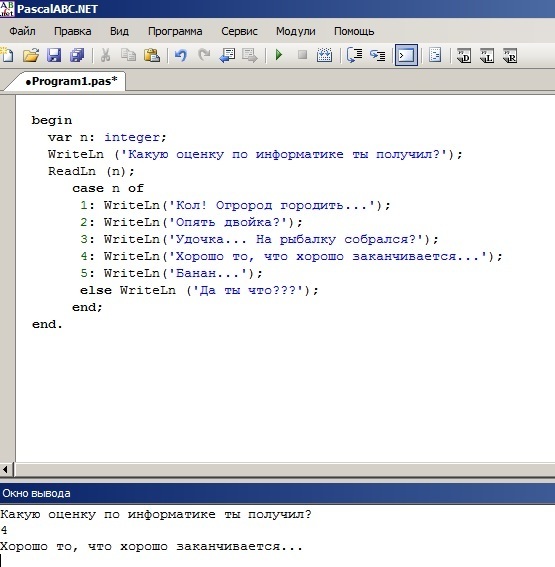
Task: Open a file using folder icon
Action: (x=31, y=55)
